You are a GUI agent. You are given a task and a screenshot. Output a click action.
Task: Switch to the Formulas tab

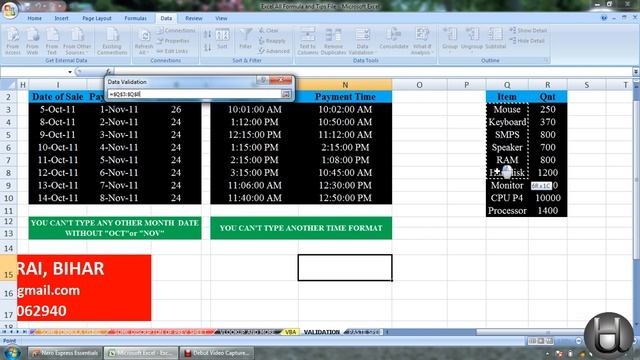click(x=136, y=18)
